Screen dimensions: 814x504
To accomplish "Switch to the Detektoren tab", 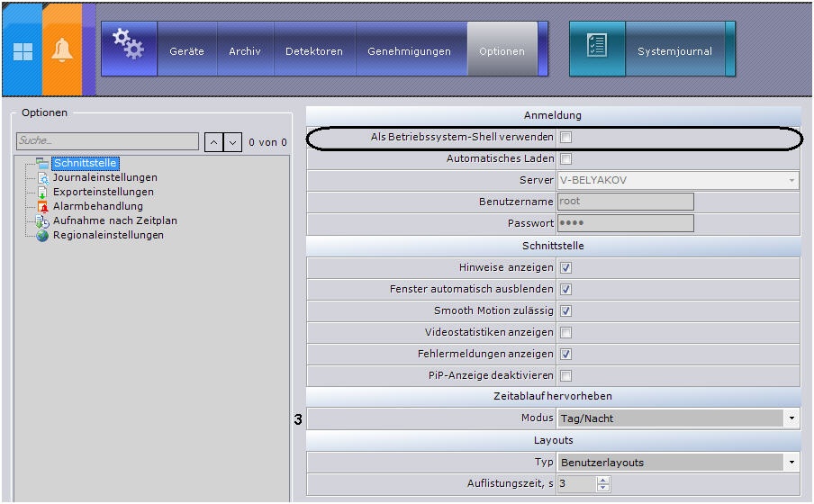I will point(313,51).
